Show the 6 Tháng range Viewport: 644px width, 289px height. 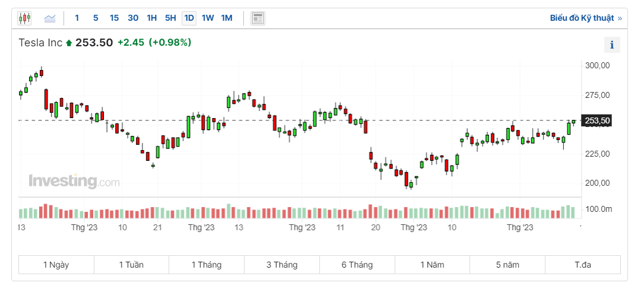[x=357, y=265]
